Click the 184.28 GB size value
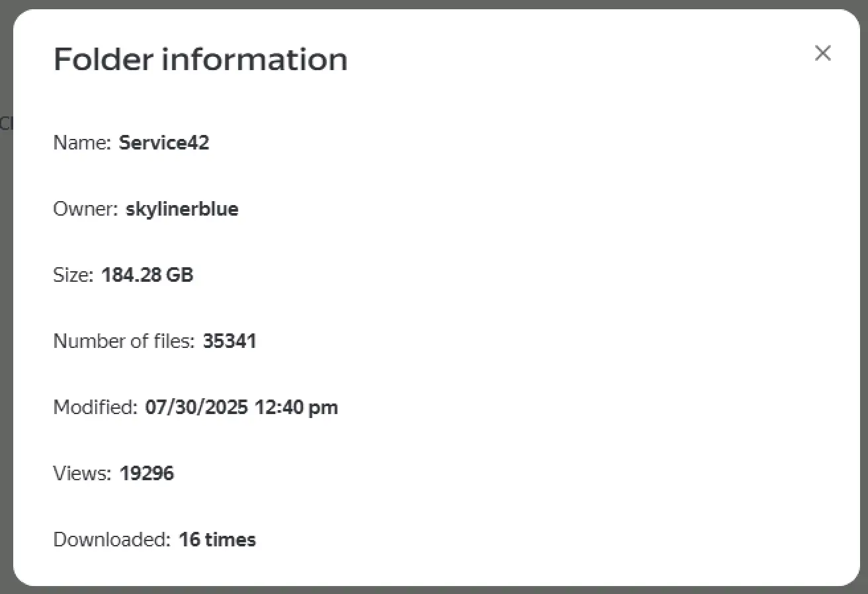Screen dimensions: 868x594 pos(147,275)
